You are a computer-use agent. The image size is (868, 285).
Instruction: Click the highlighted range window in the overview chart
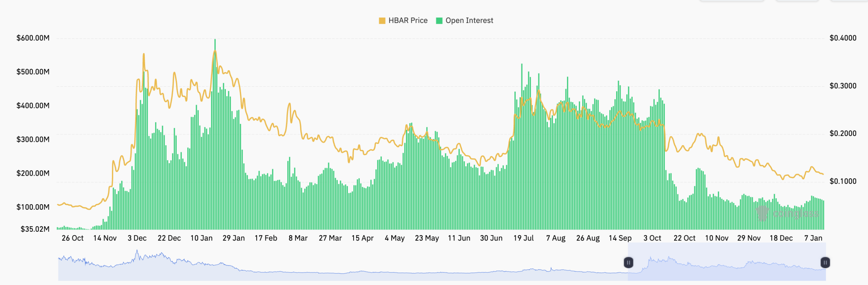(727, 262)
